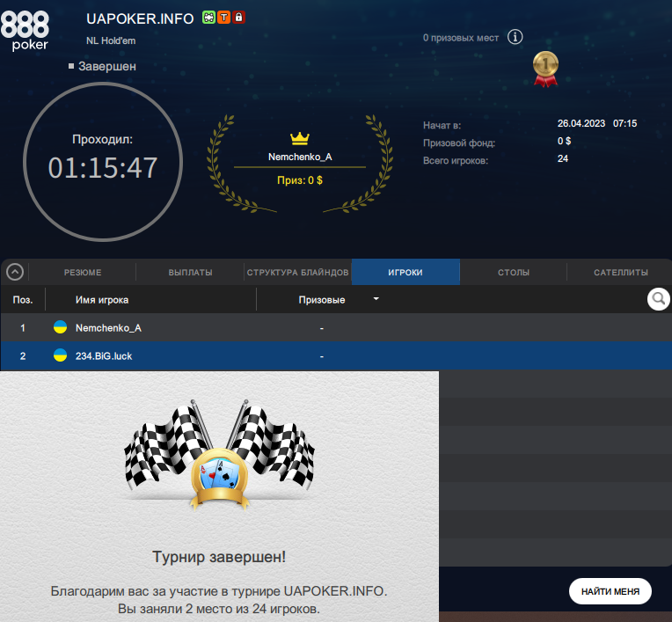Switch to the РЕЗЮМЕ tab
The image size is (672, 622).
click(x=83, y=272)
